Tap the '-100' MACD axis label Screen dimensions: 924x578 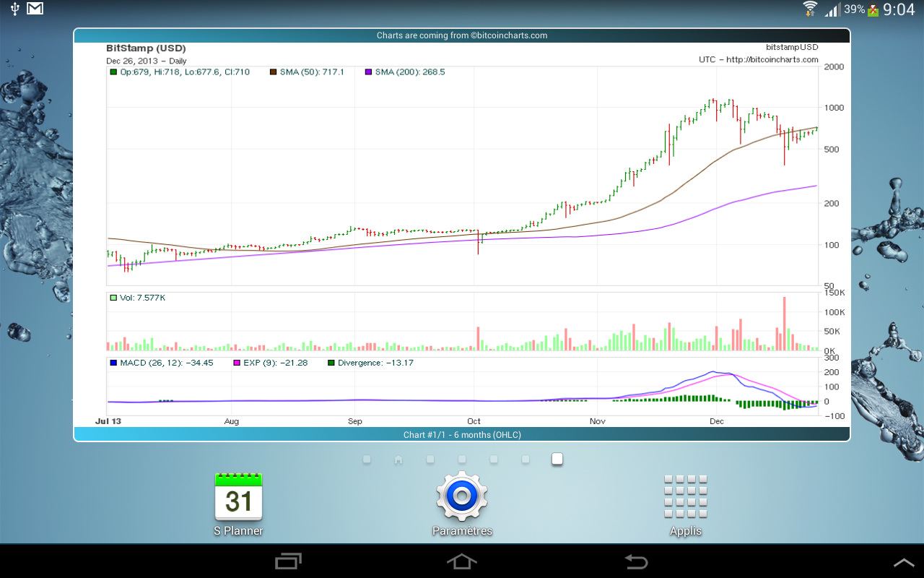pyautogui.click(x=834, y=416)
